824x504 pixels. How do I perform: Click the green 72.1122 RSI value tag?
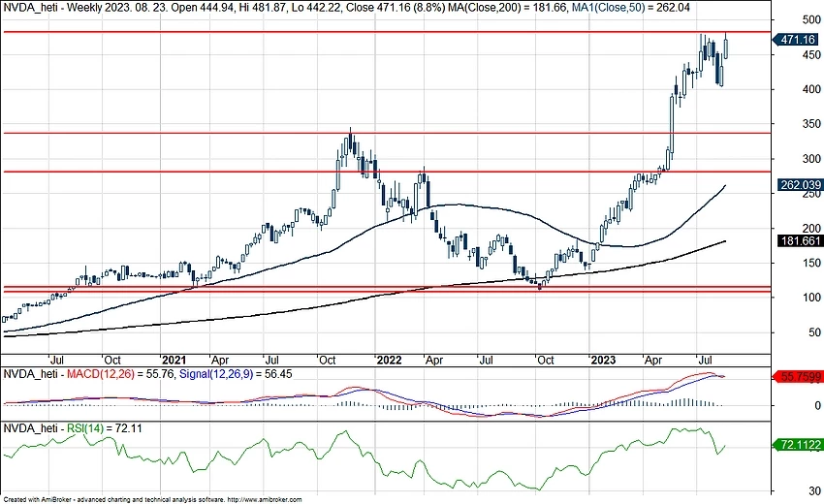(x=798, y=445)
